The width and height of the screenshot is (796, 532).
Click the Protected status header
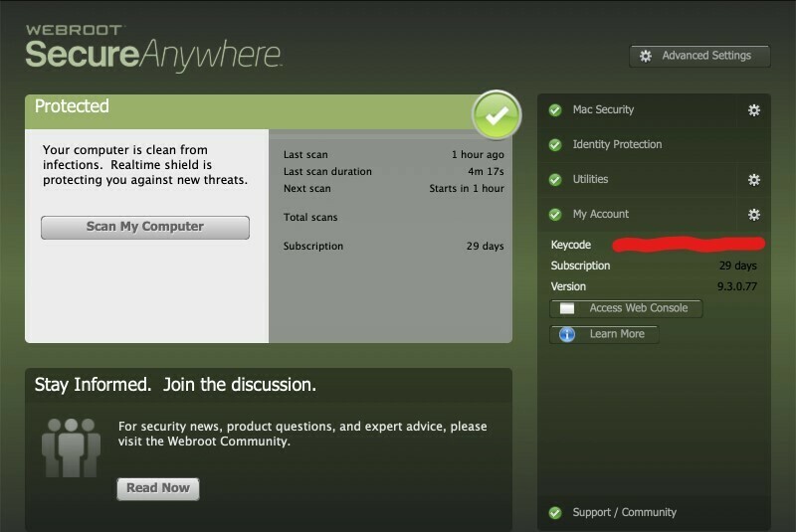[72, 106]
